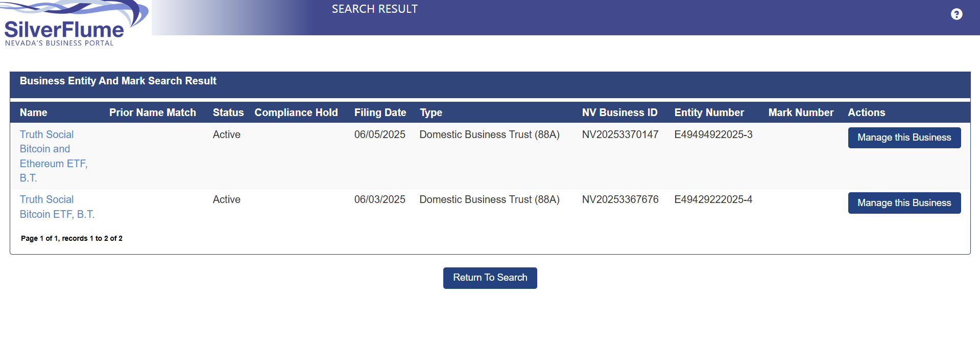
Task: Click the Prior Name Match column header
Action: (152, 112)
